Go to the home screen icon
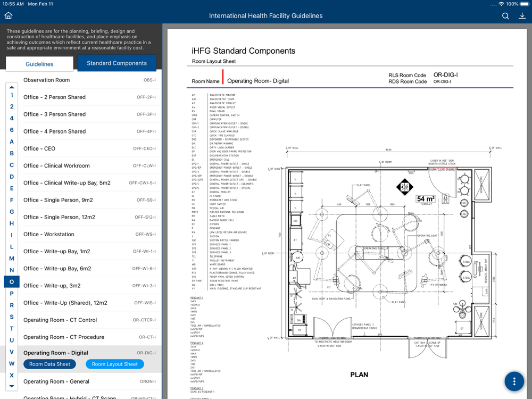The height and width of the screenshot is (399, 532). [x=9, y=15]
